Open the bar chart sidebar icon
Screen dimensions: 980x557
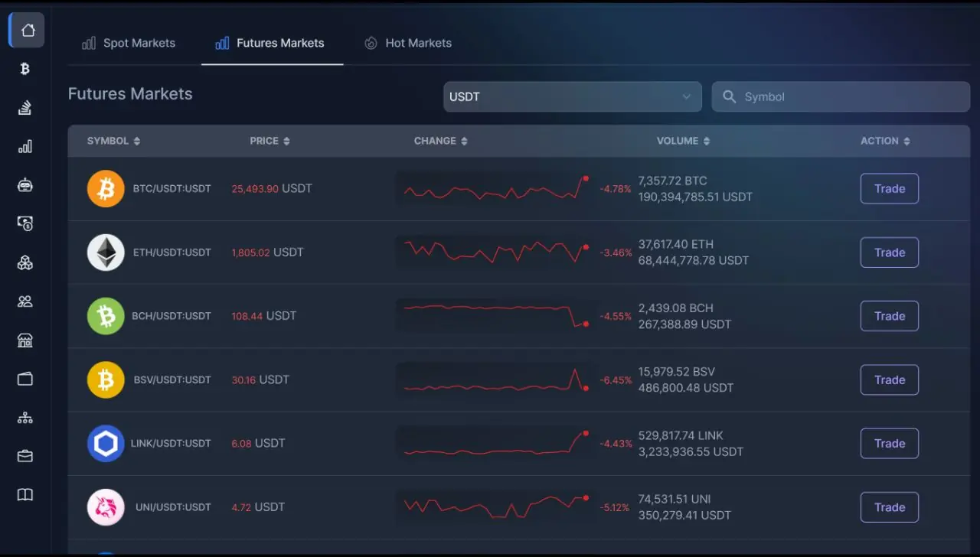[x=25, y=146]
